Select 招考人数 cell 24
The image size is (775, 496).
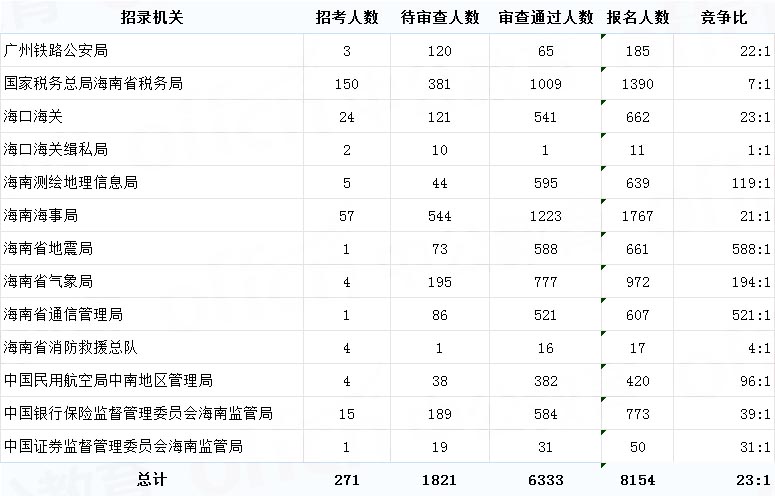pos(346,117)
